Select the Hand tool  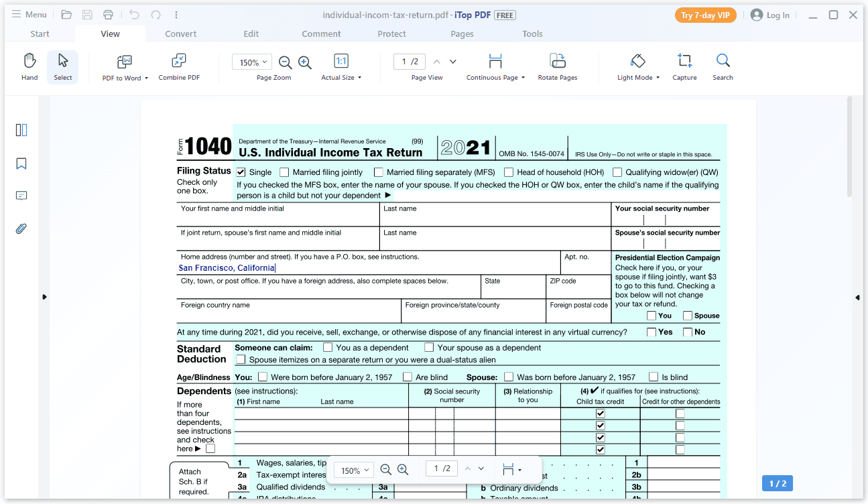coord(29,66)
